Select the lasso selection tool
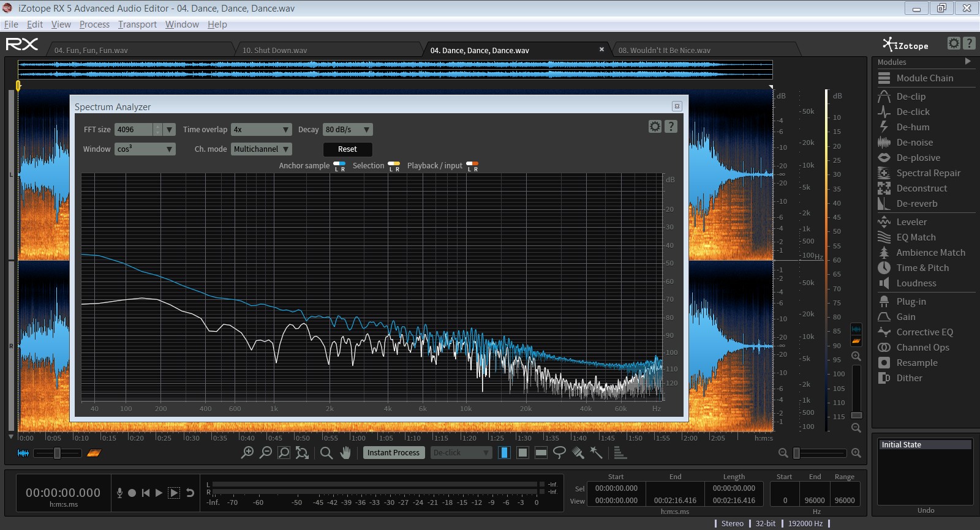Viewport: 980px width, 530px height. pyautogui.click(x=559, y=452)
